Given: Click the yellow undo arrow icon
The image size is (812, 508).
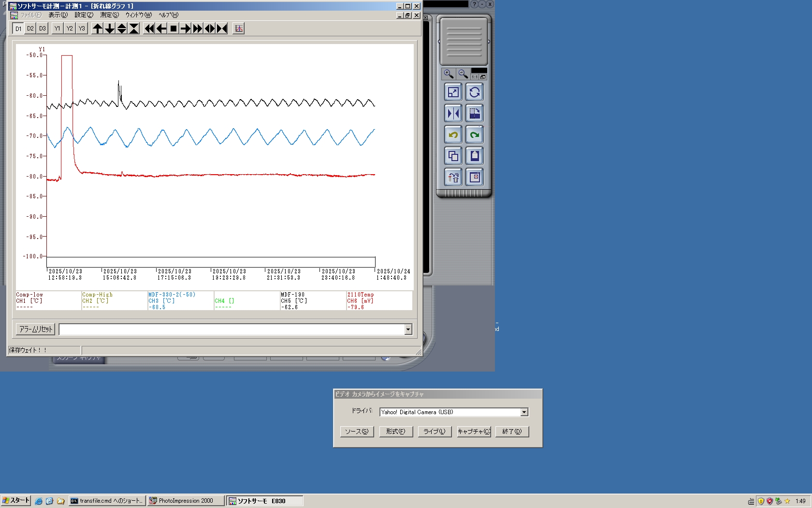Looking at the screenshot, I should pos(453,135).
